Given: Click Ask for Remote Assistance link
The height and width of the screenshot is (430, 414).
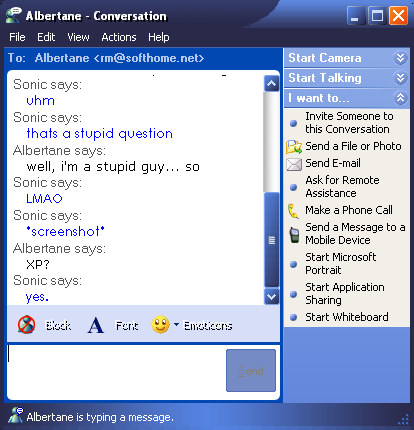Looking at the screenshot, I should tap(342, 187).
